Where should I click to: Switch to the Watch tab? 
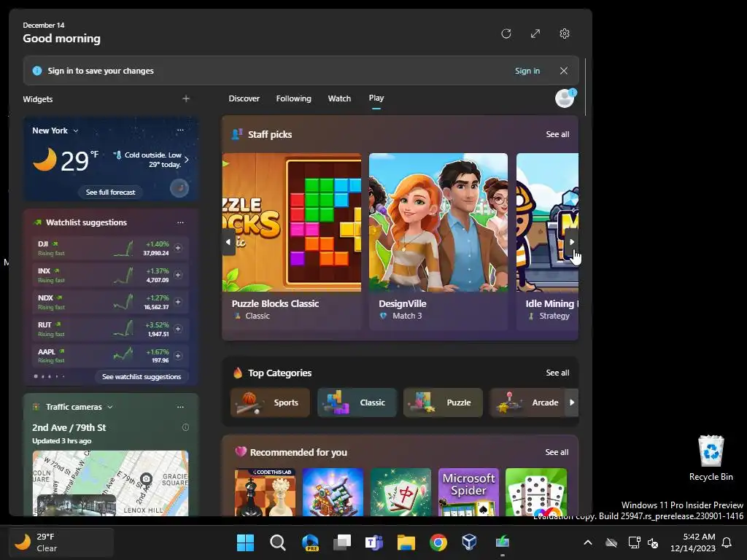click(339, 98)
